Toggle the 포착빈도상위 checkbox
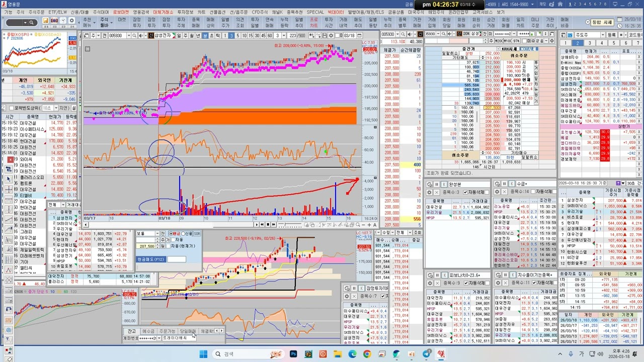 pos(11,108)
